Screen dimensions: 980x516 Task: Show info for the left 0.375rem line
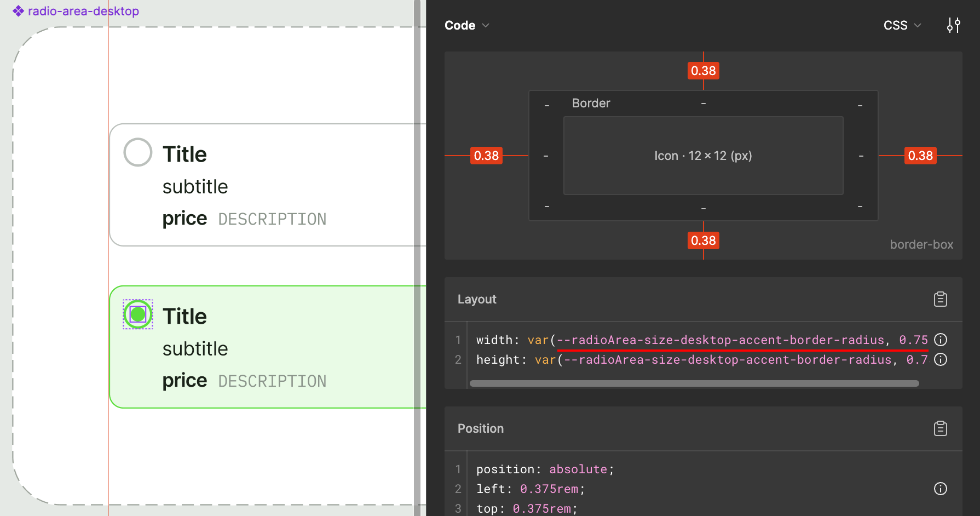(x=941, y=489)
